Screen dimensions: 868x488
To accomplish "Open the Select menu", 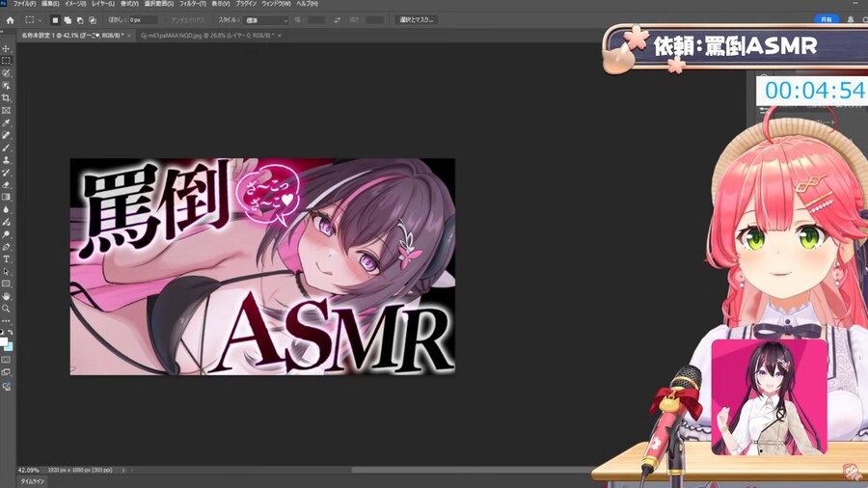I will (x=159, y=4).
